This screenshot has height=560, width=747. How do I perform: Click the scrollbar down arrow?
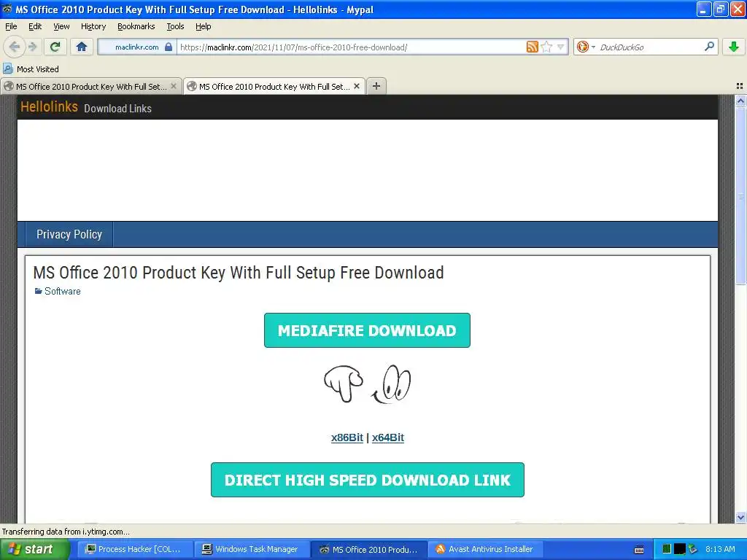pyautogui.click(x=740, y=517)
